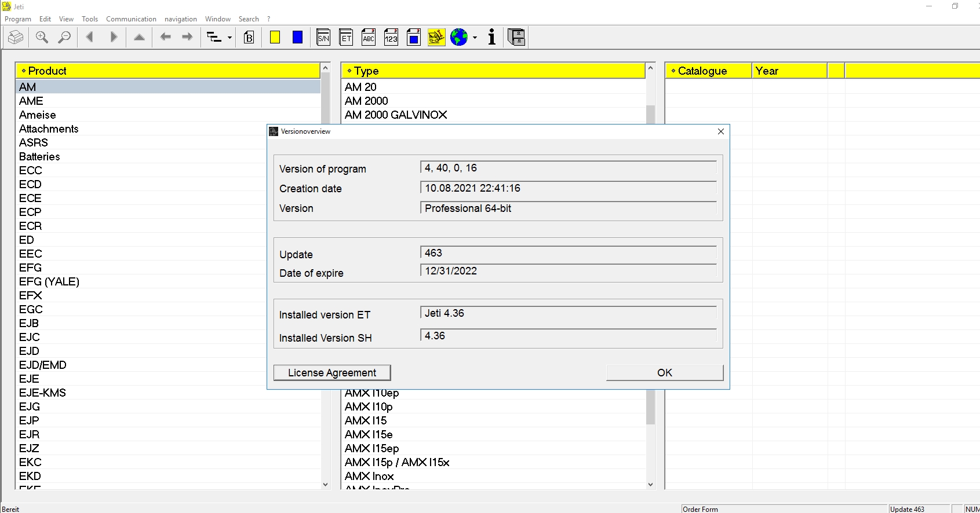Click the blue square document icon
Viewport: 980px width, 513px height.
point(414,38)
